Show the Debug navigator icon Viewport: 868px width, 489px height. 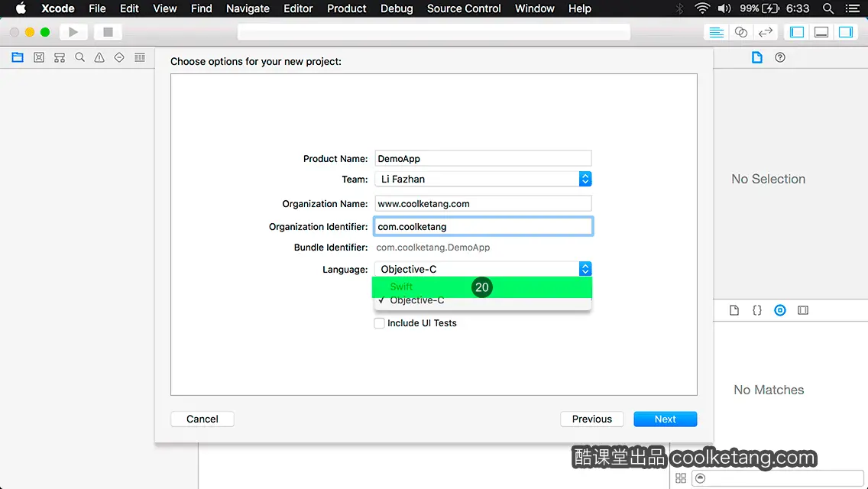coord(140,57)
